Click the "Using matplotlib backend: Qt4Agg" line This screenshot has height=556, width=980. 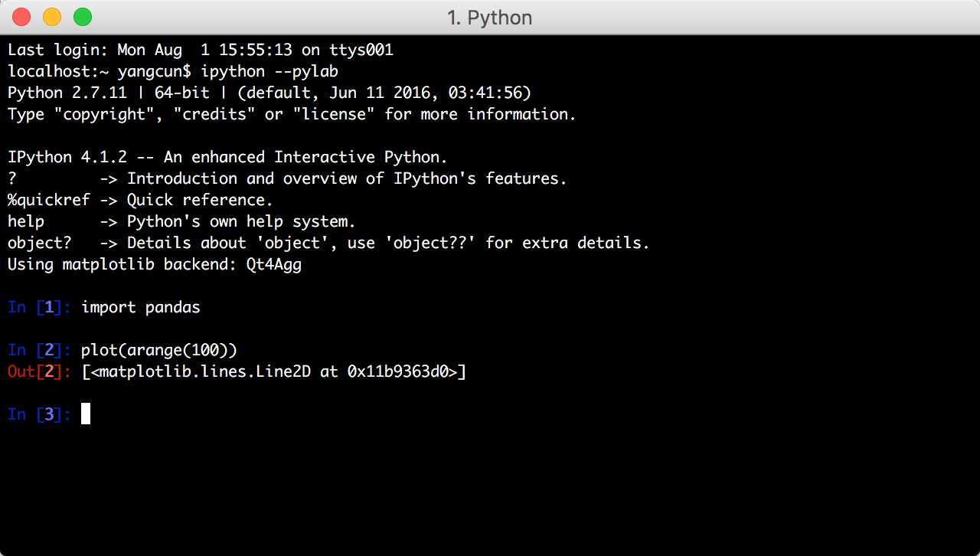[x=154, y=264]
